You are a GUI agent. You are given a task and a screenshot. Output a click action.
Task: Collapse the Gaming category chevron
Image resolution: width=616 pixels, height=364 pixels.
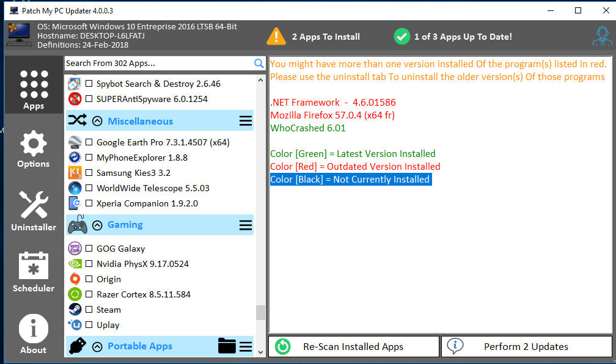(97, 225)
